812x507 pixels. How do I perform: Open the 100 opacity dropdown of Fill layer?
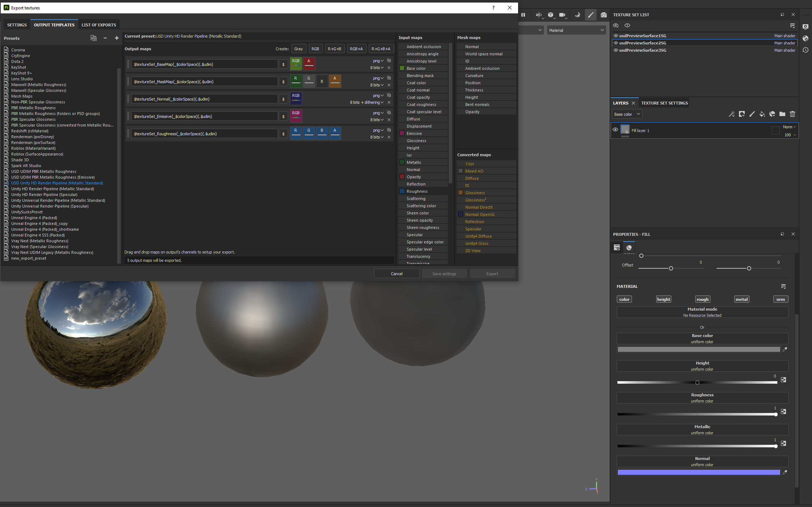pos(790,135)
